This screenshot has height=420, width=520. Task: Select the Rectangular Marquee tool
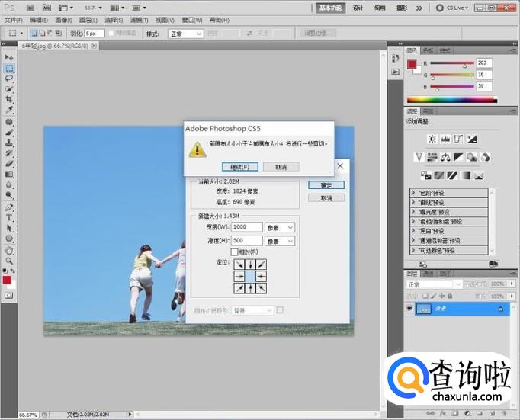10,68
